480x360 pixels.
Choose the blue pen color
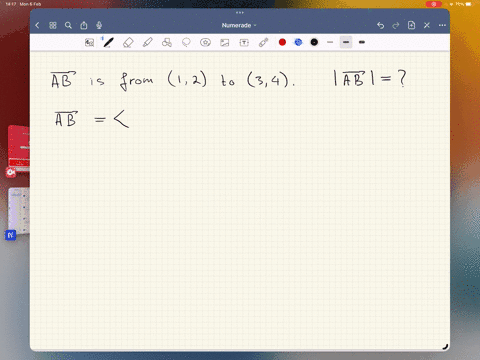pos(298,42)
